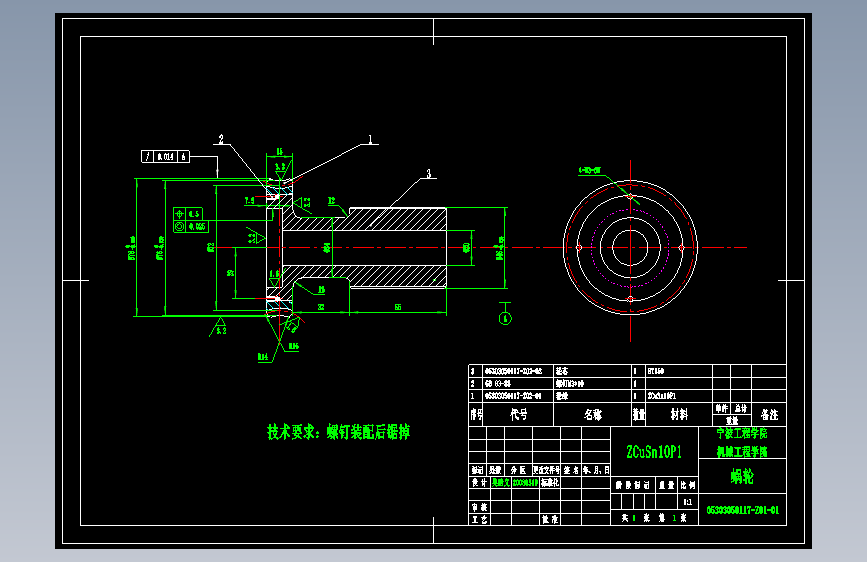This screenshot has width=867, height=562.
Task: Select the 工艺 row label
Action: click(x=479, y=519)
